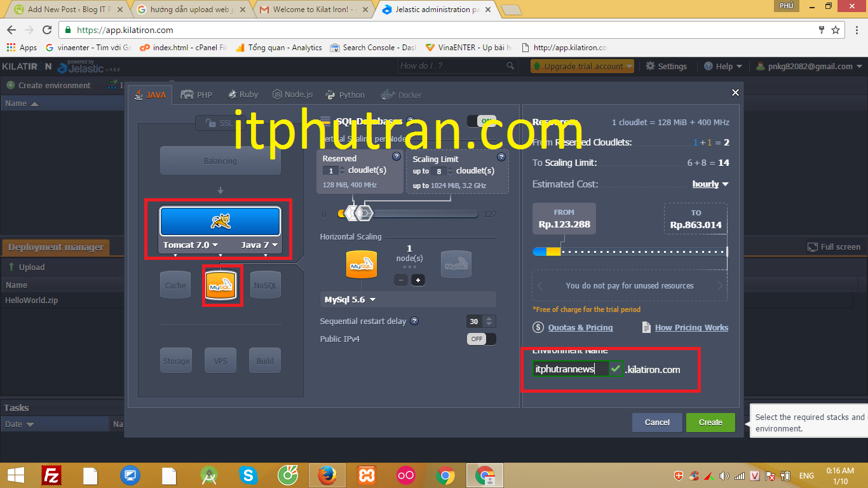Click the browser address bar URL
The image size is (868, 488).
click(x=125, y=30)
